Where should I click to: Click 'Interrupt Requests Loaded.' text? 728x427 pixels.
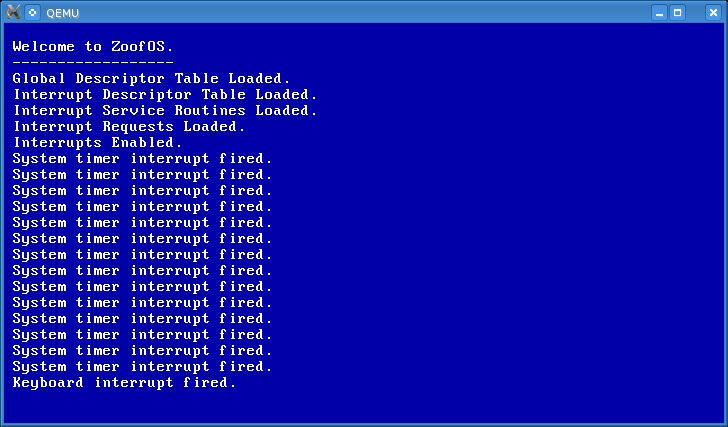pyautogui.click(x=129, y=126)
